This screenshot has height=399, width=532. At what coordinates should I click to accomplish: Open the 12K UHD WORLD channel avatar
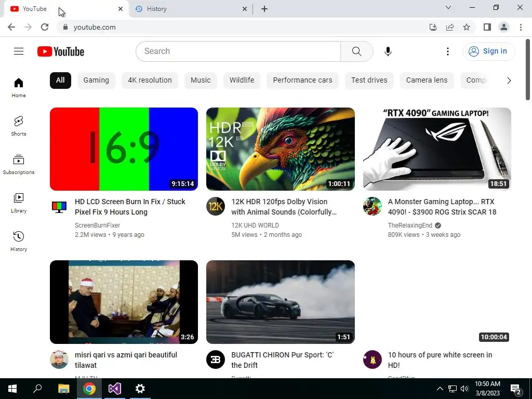pyautogui.click(x=216, y=206)
